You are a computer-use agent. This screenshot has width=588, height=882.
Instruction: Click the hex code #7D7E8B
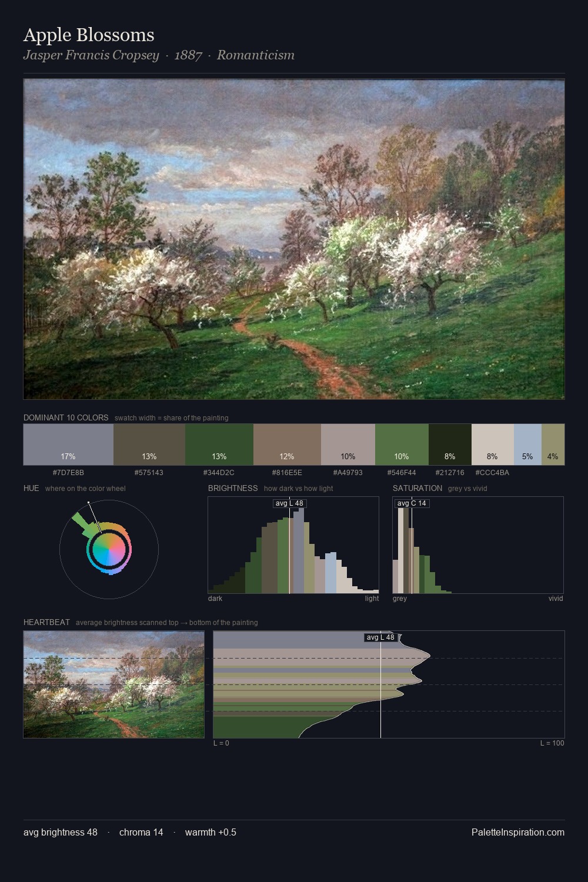[68, 472]
